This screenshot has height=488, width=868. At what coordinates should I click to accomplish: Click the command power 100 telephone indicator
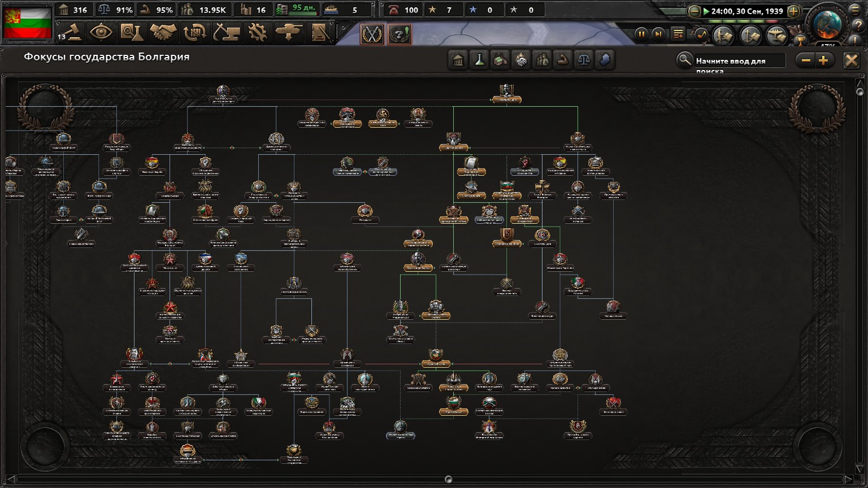point(403,10)
